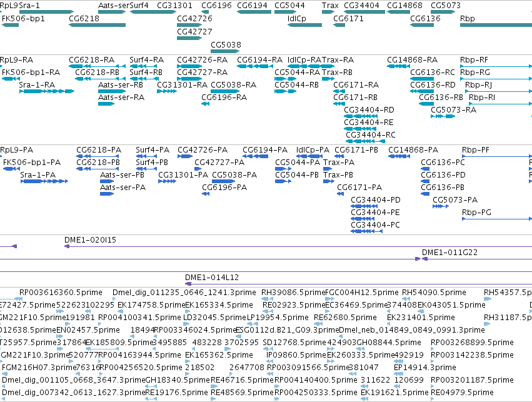532x402 pixels.
Task: Select the CG6171-RA label
Action: [356, 85]
